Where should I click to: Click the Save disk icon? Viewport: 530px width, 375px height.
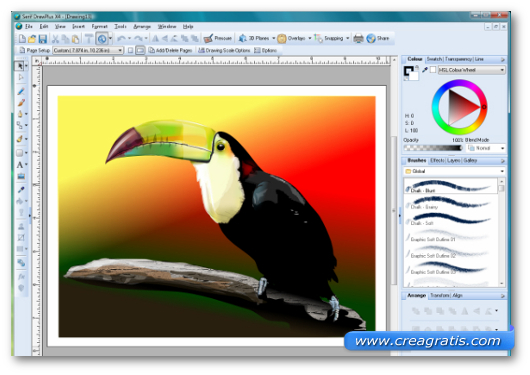pyautogui.click(x=43, y=39)
